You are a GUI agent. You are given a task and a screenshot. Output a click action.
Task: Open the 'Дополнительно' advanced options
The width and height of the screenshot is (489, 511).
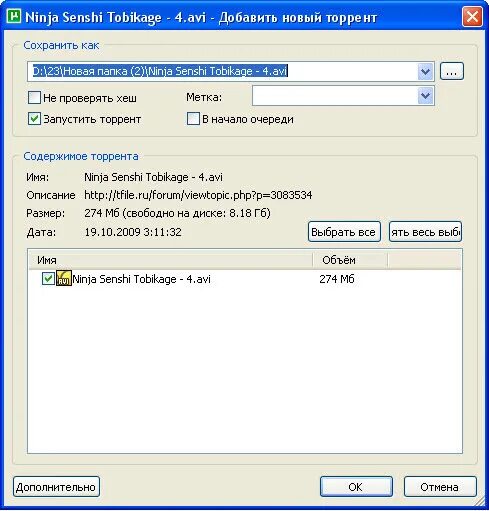56,487
